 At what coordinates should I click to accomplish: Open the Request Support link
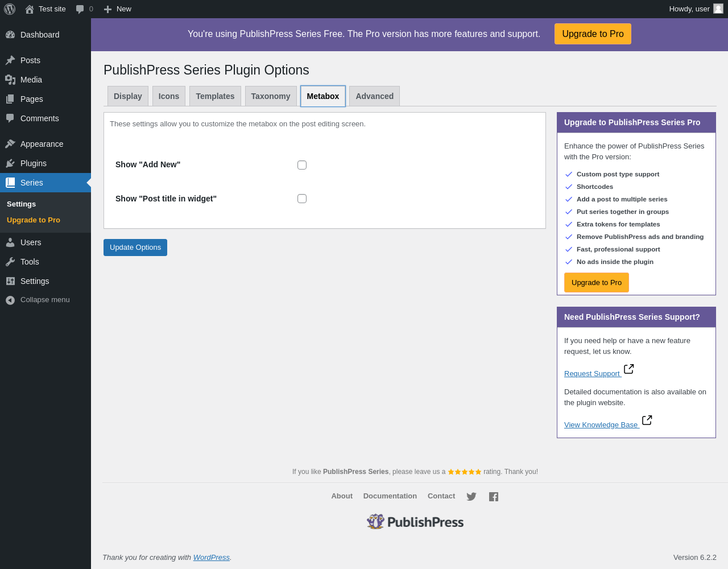pos(592,374)
